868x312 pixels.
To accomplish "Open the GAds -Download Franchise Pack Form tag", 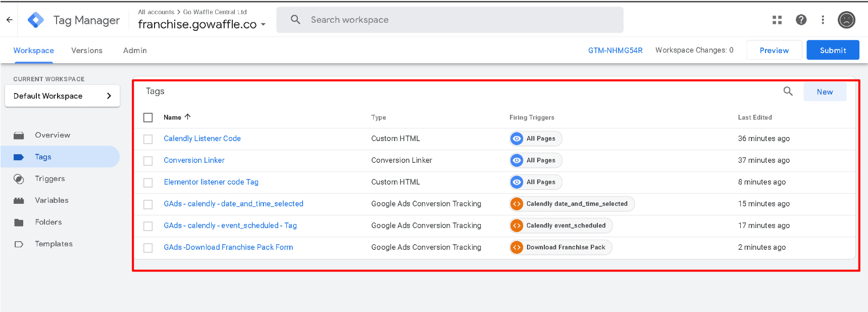I will pyautogui.click(x=228, y=247).
